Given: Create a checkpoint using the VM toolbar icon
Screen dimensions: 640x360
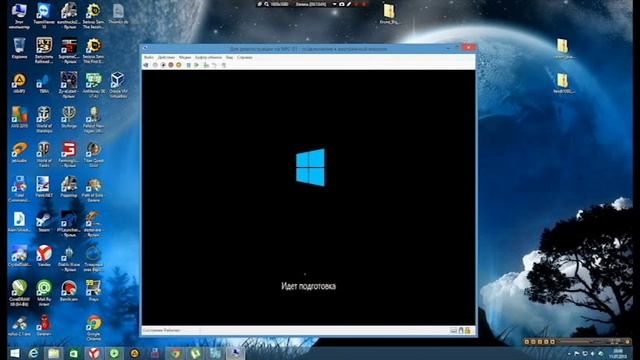Looking at the screenshot, I should 206,65.
